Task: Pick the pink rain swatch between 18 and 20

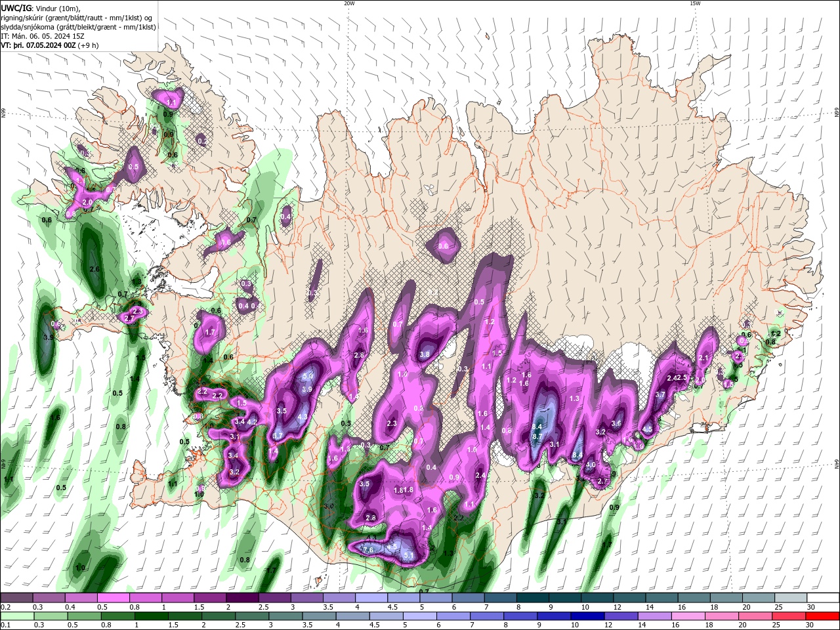Action: (722, 616)
